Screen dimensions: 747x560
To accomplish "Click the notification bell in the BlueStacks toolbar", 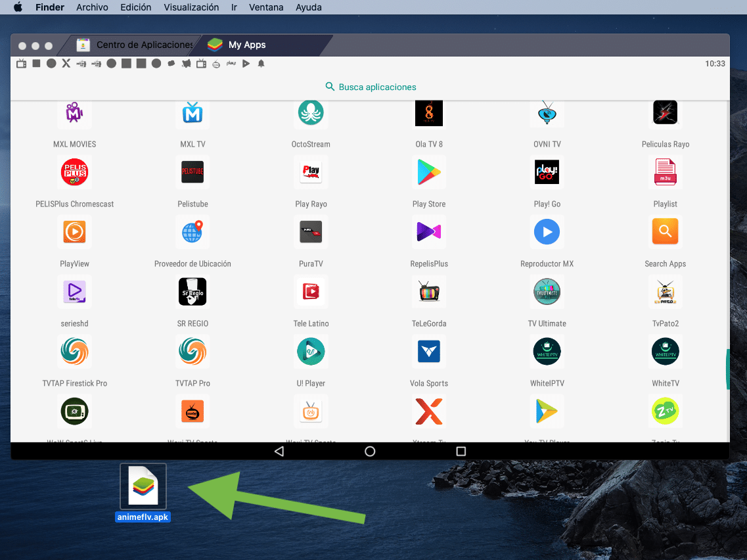I will 261,64.
